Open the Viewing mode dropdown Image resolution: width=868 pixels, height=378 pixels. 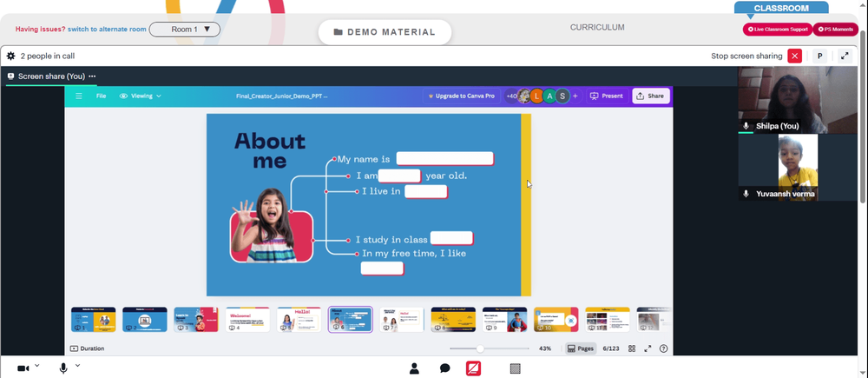(x=141, y=96)
